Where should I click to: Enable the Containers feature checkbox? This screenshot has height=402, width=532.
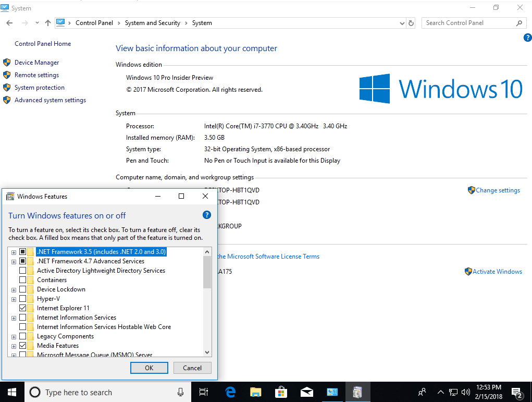point(23,280)
